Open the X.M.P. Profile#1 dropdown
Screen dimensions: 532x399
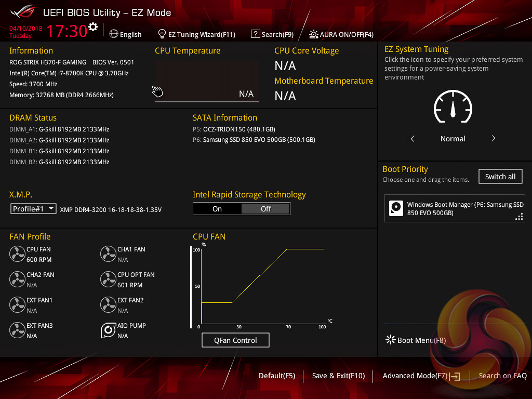pos(34,209)
